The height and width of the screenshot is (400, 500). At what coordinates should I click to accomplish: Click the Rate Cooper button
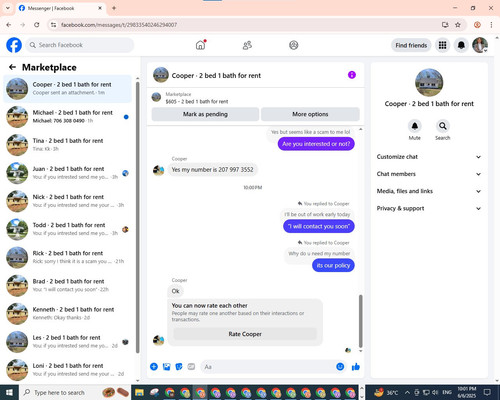(245, 334)
